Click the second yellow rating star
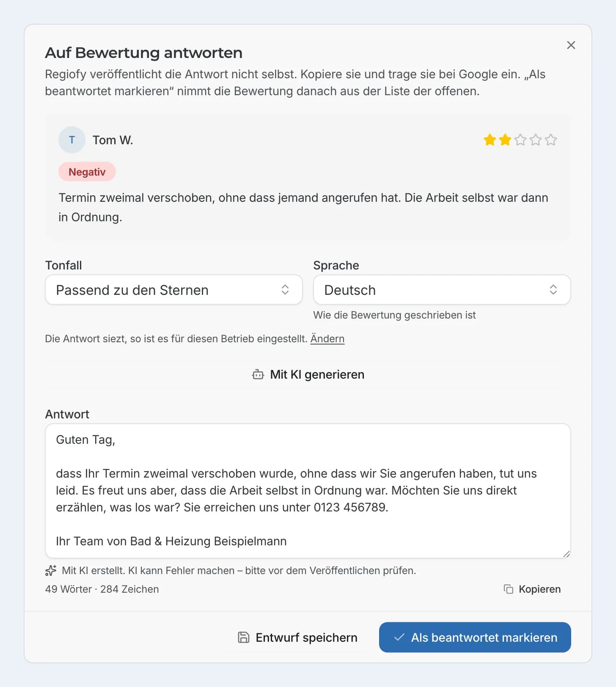This screenshot has height=687, width=616. pos(505,140)
